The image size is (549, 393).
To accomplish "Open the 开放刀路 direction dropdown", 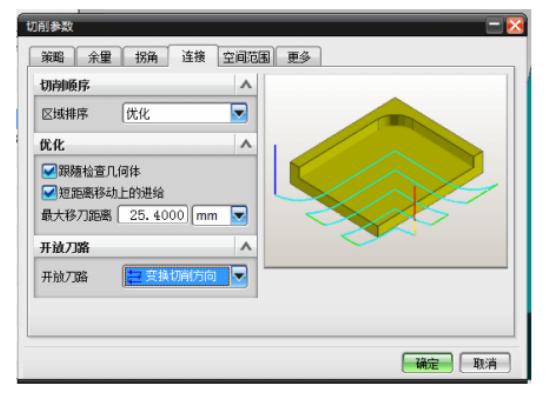I will pos(239,276).
